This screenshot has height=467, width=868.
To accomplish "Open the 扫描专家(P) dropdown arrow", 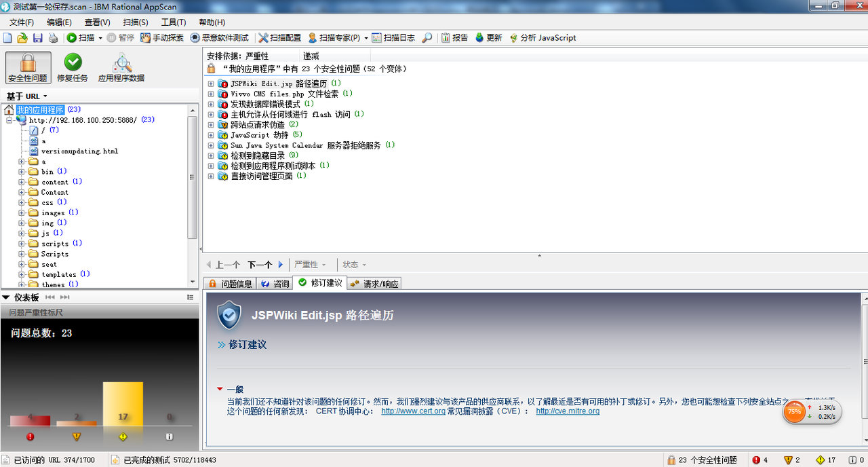I will coord(366,38).
